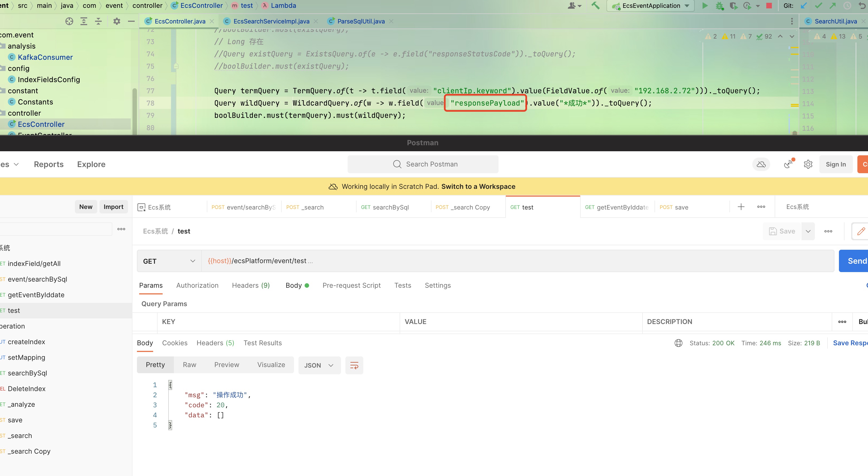Open sidebar collection options three dots

(x=121, y=229)
